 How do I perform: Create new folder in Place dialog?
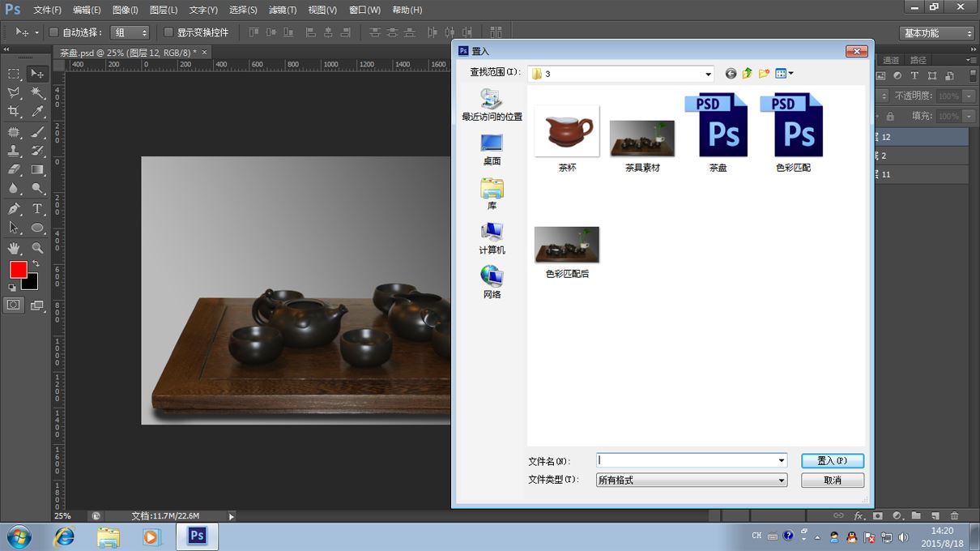pos(764,74)
